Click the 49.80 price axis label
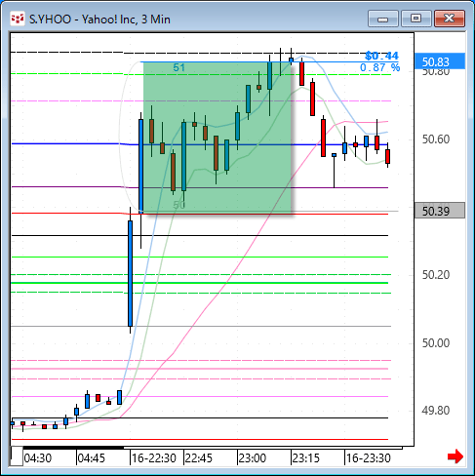Screen dimensions: 475x476 (436, 411)
